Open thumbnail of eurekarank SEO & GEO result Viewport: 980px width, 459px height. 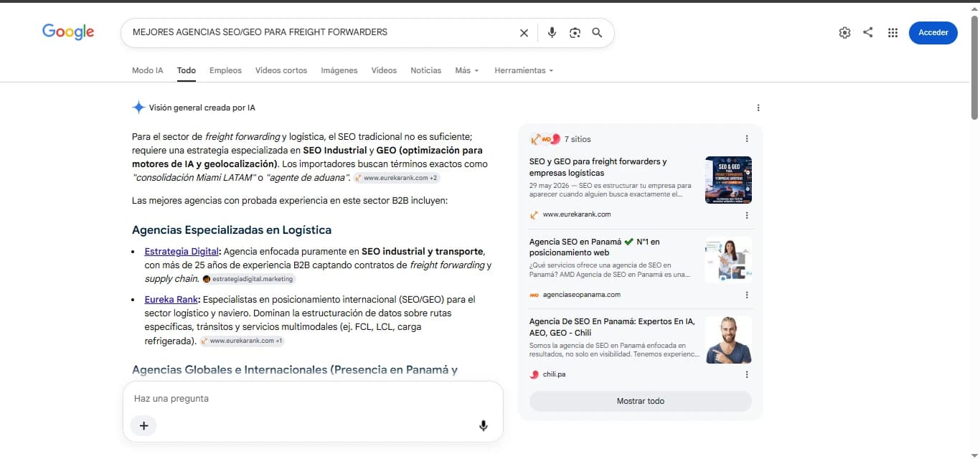coord(728,180)
